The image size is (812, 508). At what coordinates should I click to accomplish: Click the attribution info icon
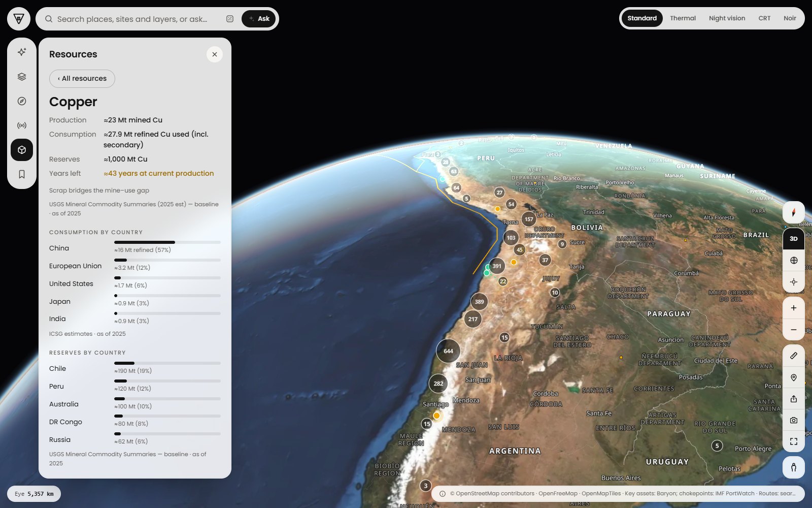[x=443, y=494]
